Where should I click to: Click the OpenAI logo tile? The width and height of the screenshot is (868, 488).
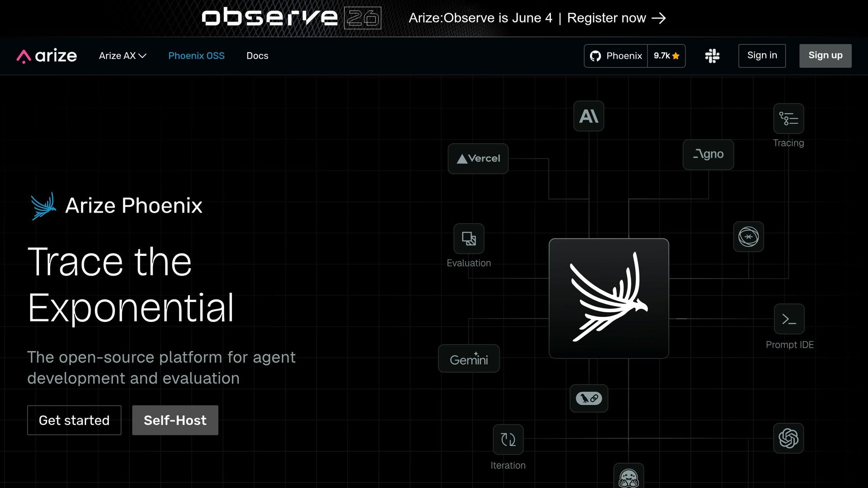(x=788, y=438)
